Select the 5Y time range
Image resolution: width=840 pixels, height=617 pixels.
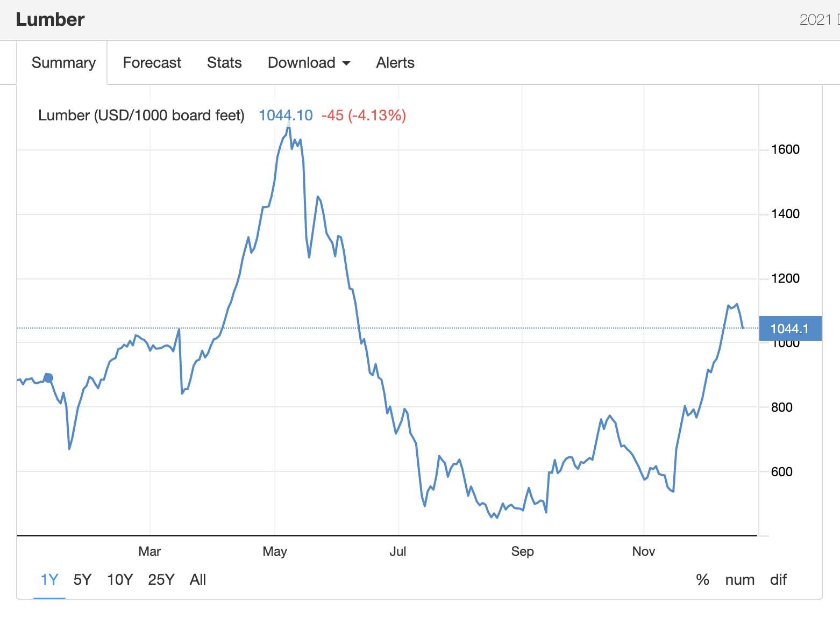[82, 579]
